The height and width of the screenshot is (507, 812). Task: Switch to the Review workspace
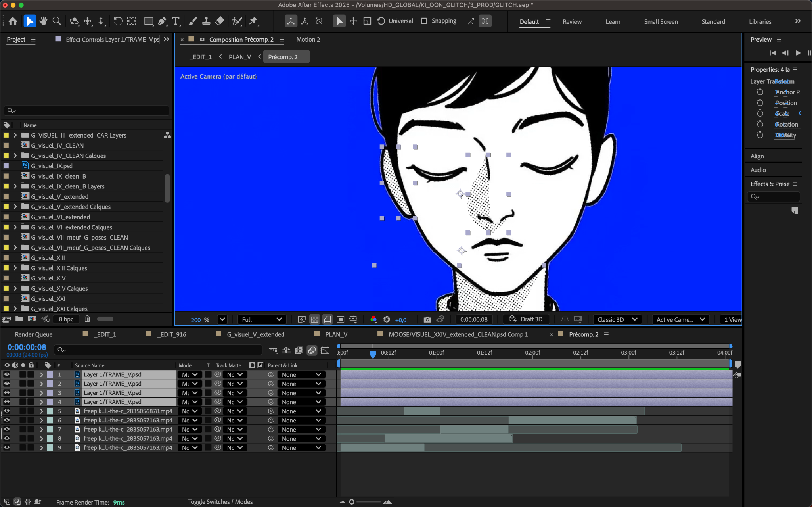[572, 22]
